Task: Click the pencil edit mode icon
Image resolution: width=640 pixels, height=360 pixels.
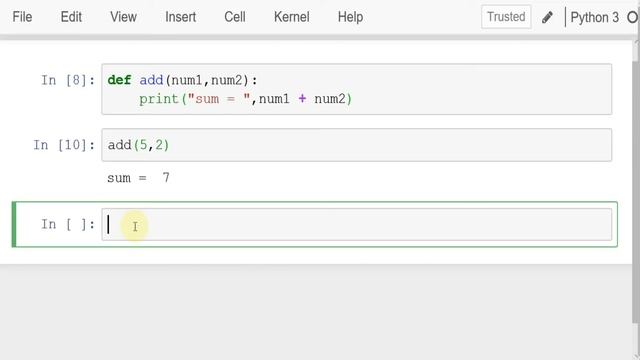Action: 547,17
